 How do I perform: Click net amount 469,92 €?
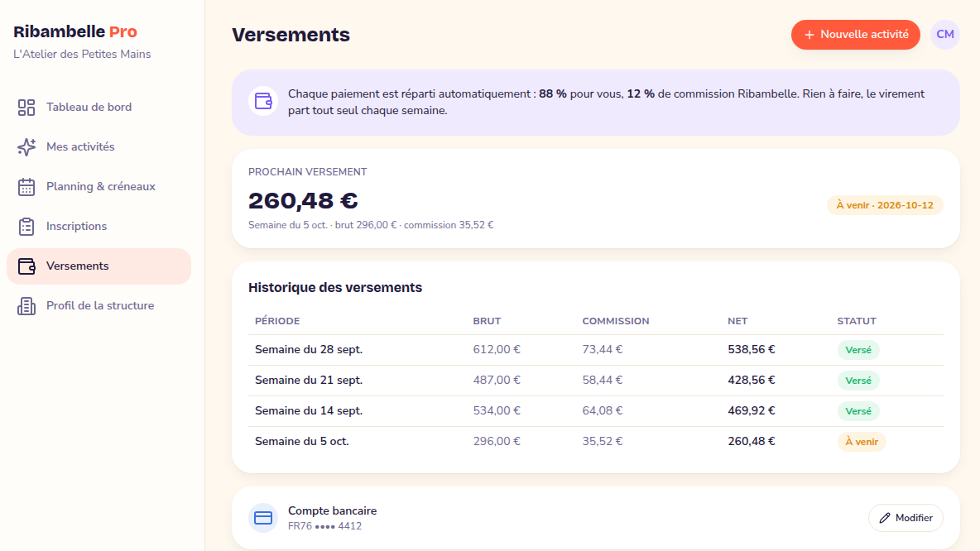[x=752, y=411]
